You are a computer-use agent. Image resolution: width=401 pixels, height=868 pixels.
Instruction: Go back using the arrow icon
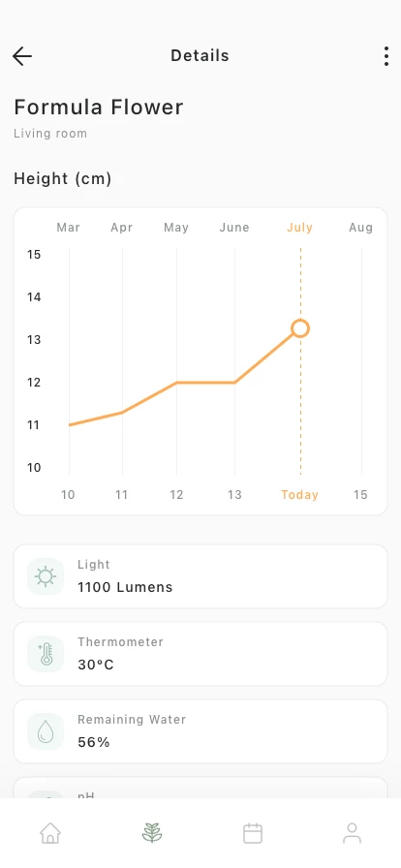[22, 56]
